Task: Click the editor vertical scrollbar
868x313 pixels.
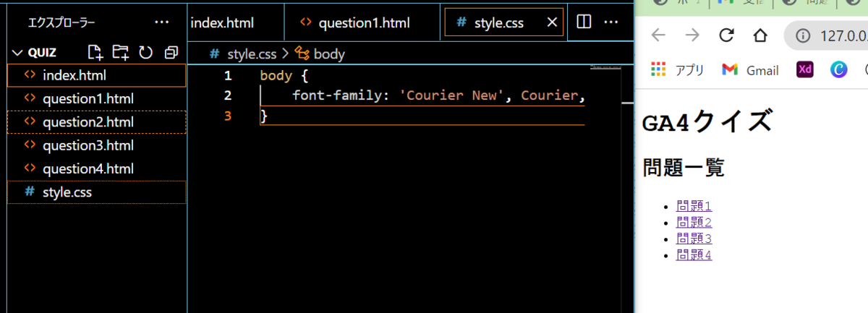Action: [x=627, y=188]
